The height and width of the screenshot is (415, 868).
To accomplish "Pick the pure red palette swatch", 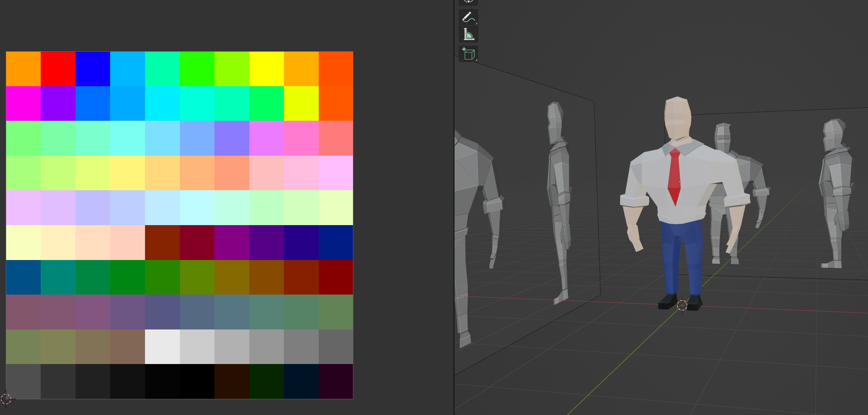I will (x=58, y=69).
